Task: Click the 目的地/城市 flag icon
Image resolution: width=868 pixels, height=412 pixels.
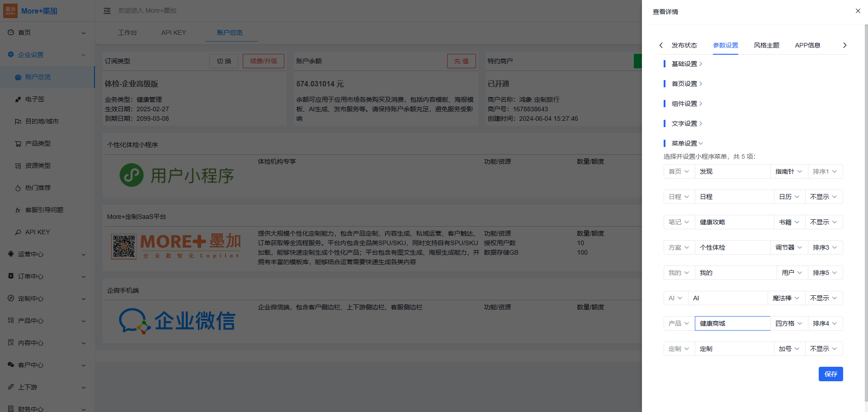Action: point(18,122)
